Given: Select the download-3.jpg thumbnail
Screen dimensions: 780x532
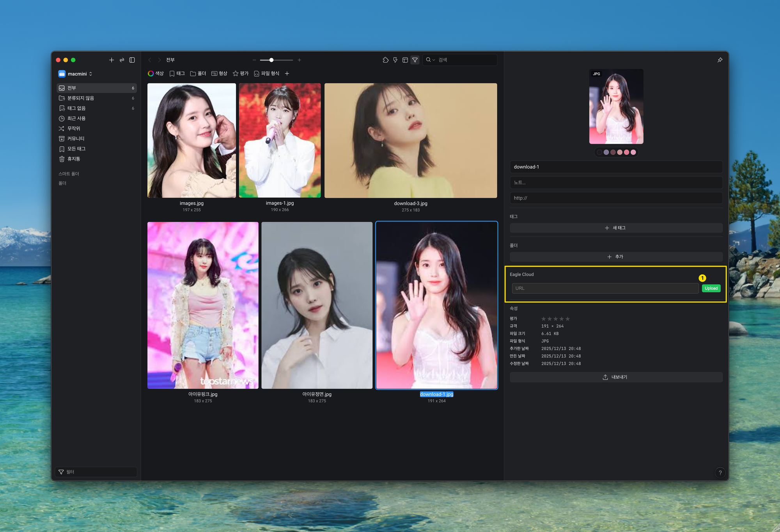Looking at the screenshot, I should coord(410,140).
